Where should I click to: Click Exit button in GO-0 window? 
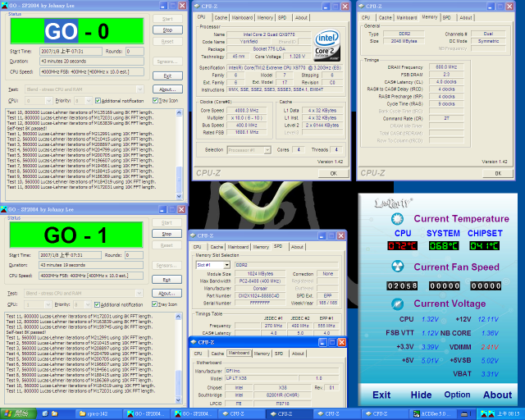click(167, 76)
